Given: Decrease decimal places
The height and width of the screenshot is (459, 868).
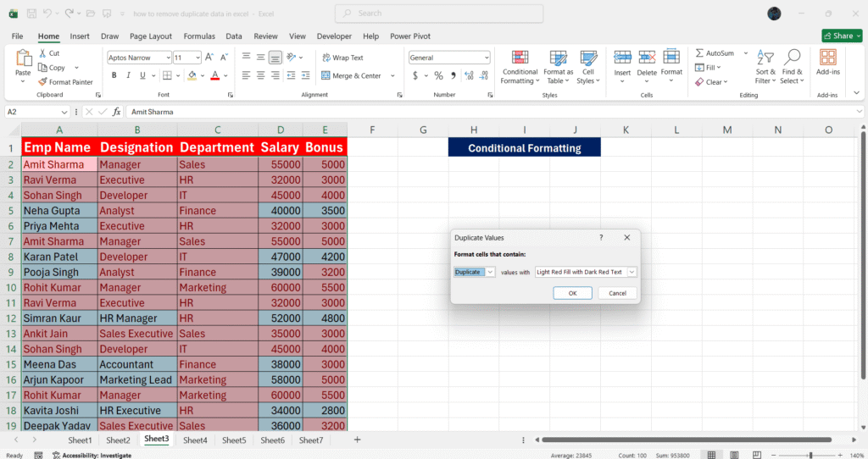Looking at the screenshot, I should tap(484, 75).
